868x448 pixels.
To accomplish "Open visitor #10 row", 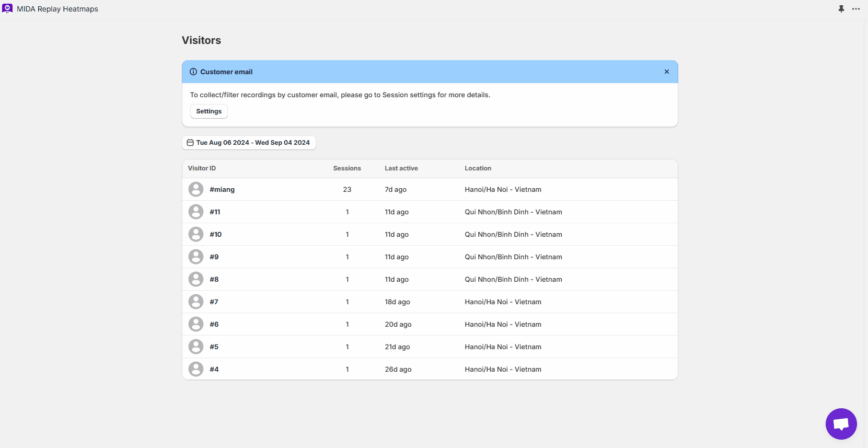I will coord(216,235).
